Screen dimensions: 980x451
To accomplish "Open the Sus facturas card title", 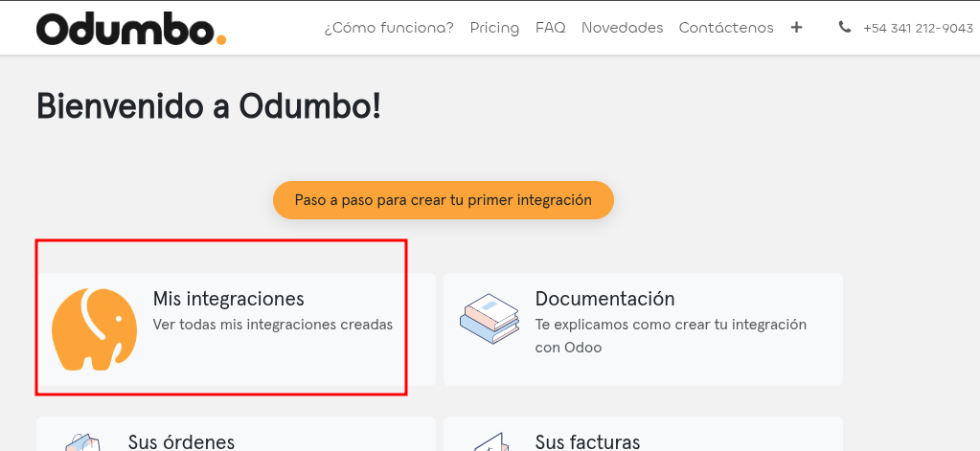I will click(587, 442).
